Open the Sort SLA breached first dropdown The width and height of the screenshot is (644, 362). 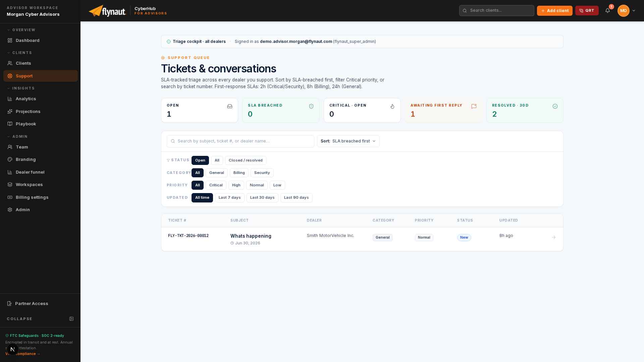348,141
